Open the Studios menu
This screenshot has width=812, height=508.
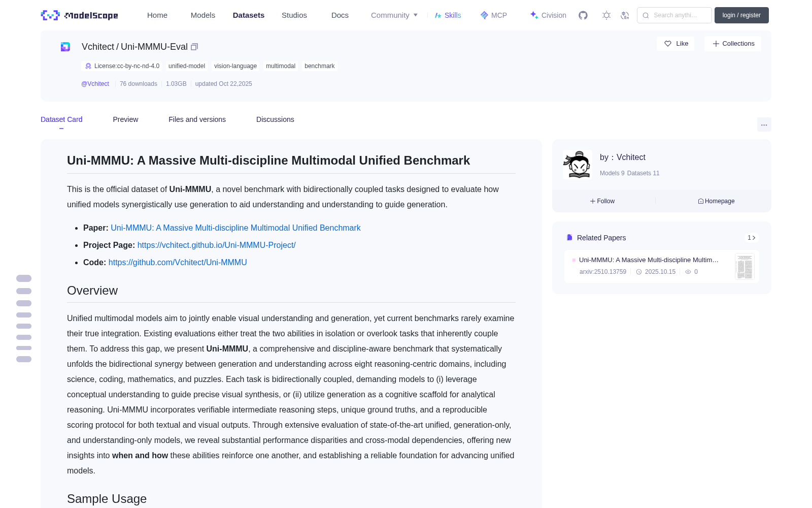pos(294,15)
